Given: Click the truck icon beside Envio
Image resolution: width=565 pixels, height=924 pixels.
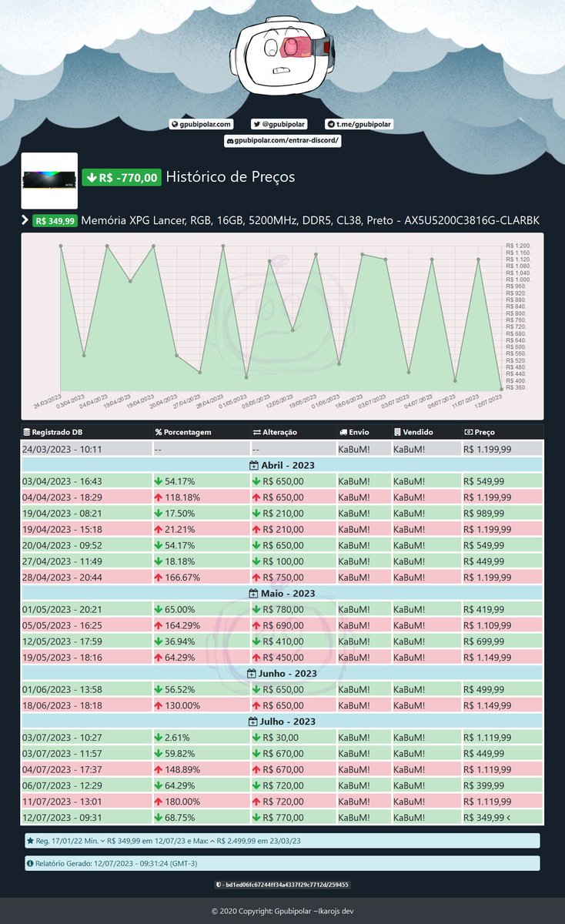Looking at the screenshot, I should pos(343,432).
